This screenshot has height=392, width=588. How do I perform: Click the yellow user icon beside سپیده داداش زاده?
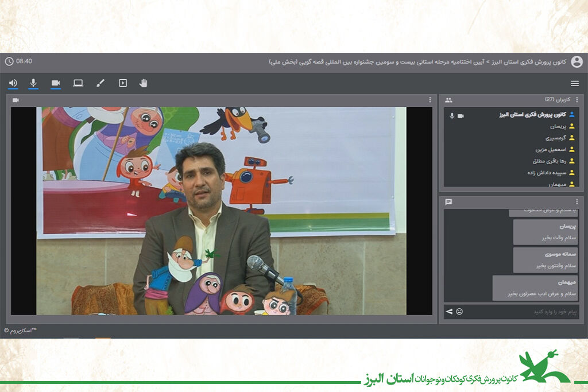click(x=572, y=173)
